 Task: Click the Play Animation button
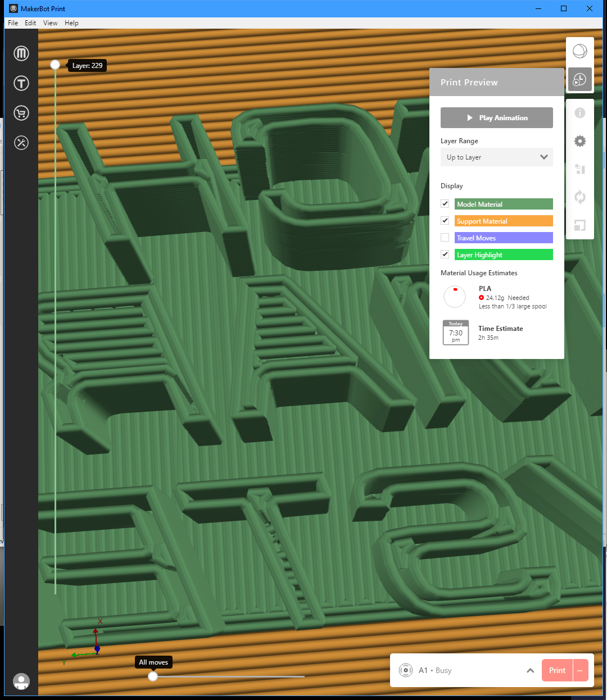point(497,118)
